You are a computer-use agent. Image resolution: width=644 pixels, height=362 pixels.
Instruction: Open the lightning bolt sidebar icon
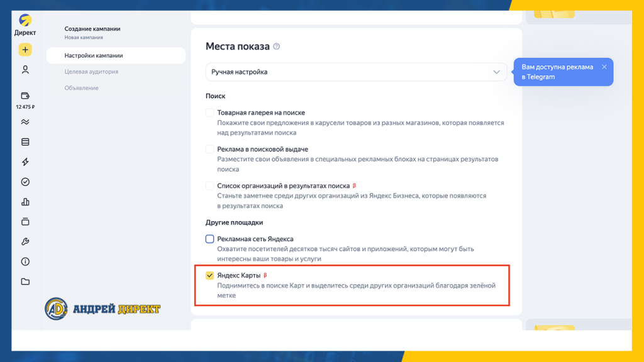(x=25, y=162)
